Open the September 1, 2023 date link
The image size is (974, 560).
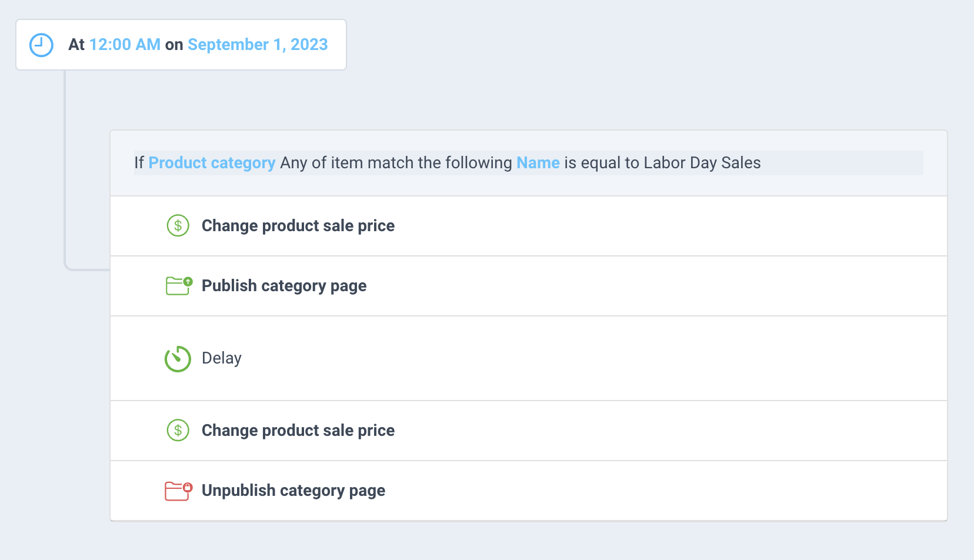pos(258,45)
